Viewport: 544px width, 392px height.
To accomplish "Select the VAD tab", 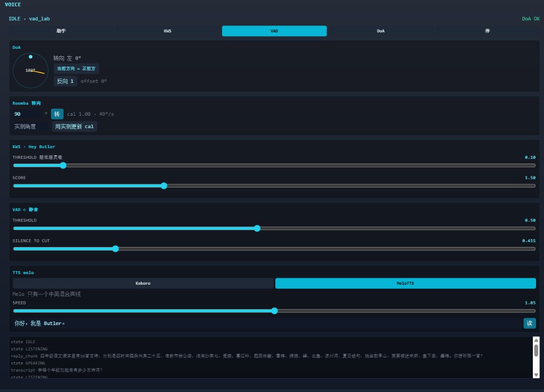I will pyautogui.click(x=274, y=31).
